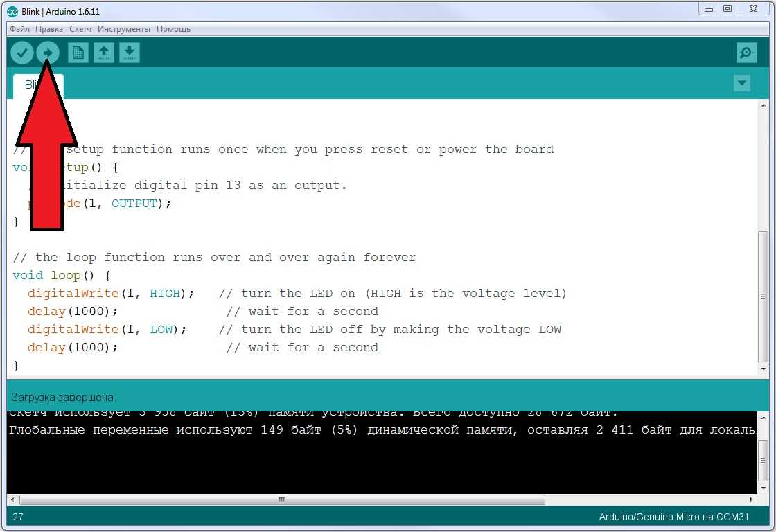Click the Arduino/Genuino Micro board status text

(681, 517)
